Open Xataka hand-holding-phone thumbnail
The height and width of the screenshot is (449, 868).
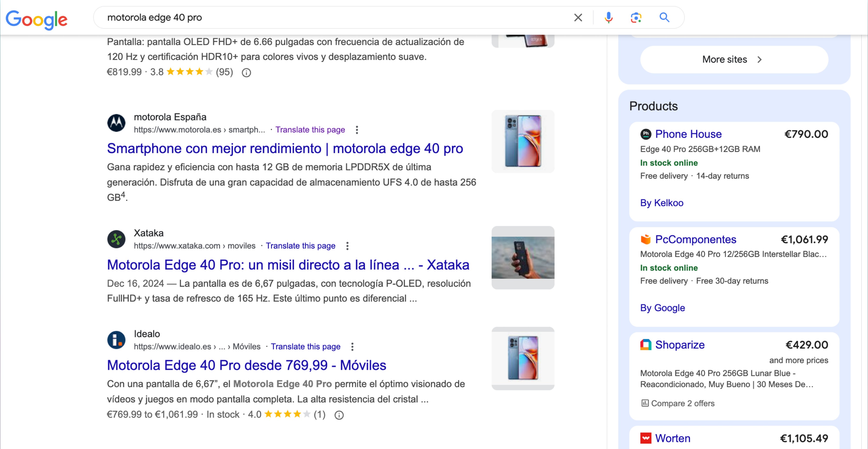click(x=523, y=258)
